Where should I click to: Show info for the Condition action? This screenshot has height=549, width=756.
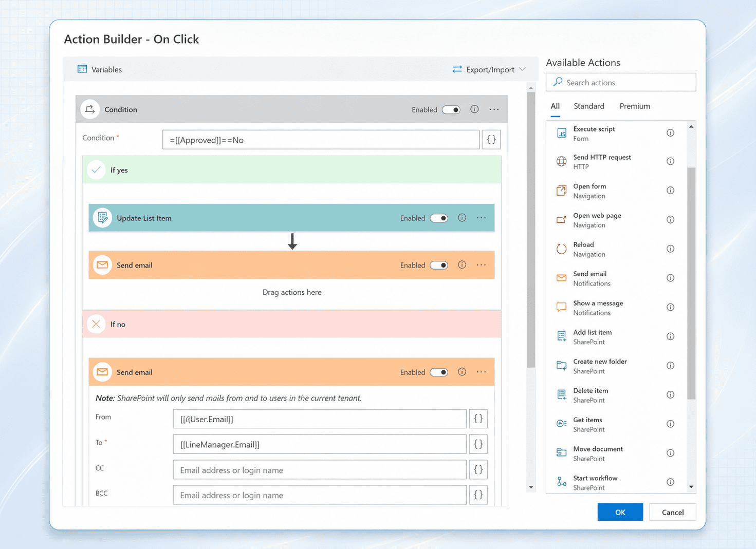coord(474,109)
